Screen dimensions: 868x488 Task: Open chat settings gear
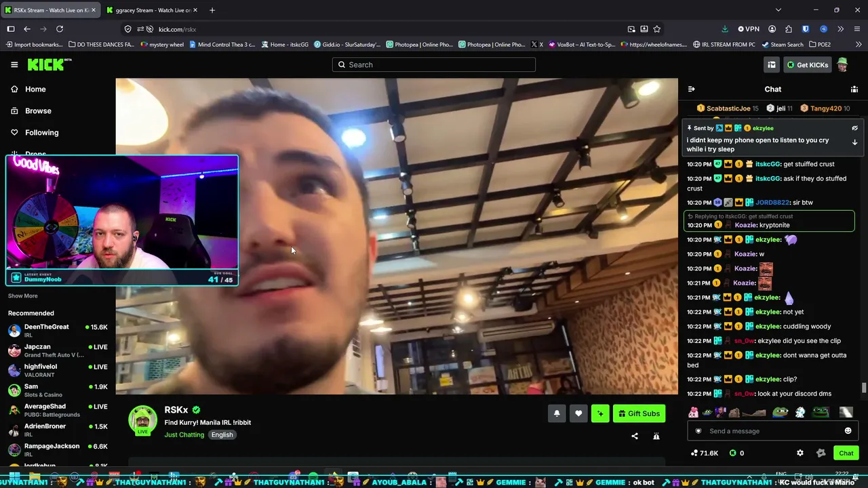point(800,453)
